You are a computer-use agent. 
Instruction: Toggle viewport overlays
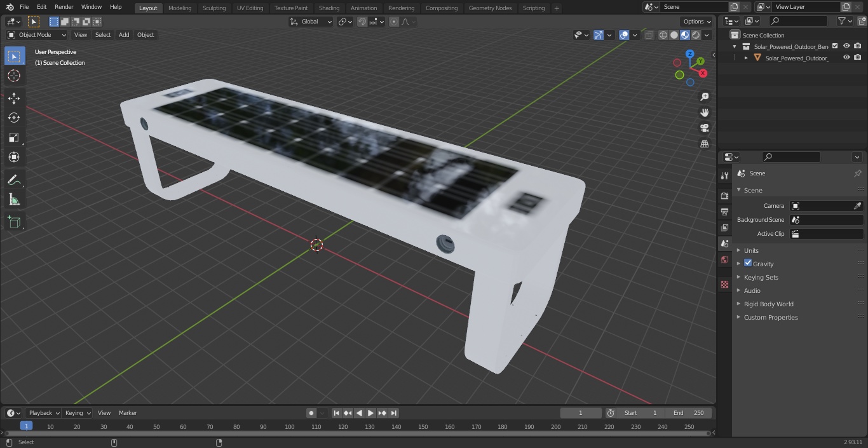click(x=624, y=35)
